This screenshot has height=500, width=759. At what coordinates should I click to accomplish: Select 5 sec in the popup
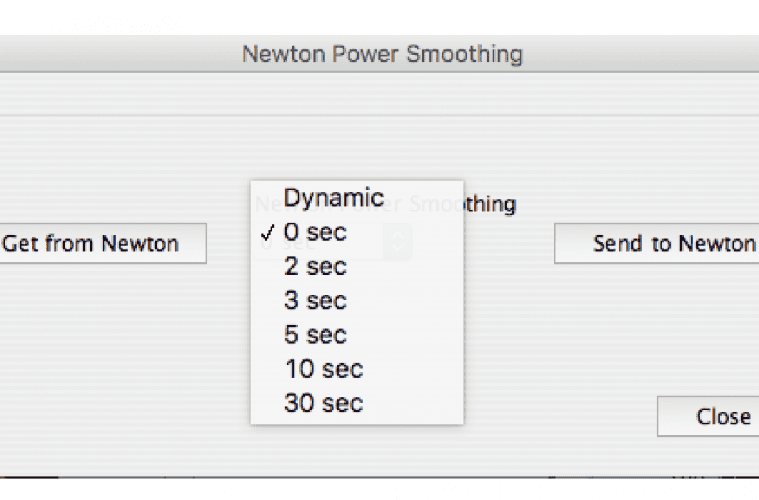315,335
